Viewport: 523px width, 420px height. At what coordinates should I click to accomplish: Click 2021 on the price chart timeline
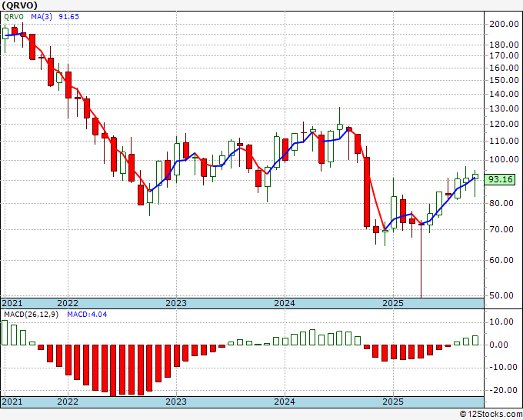pos(12,304)
